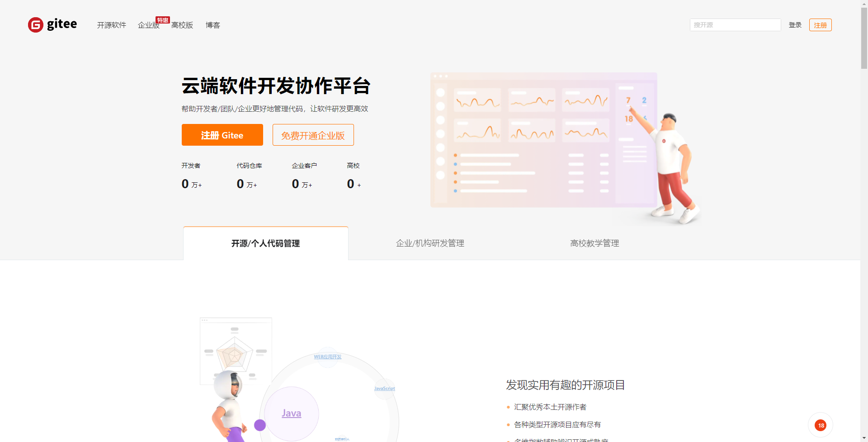Screen dimensions: 868x442
Task: Open the 博客 navigation link
Action: coord(212,25)
